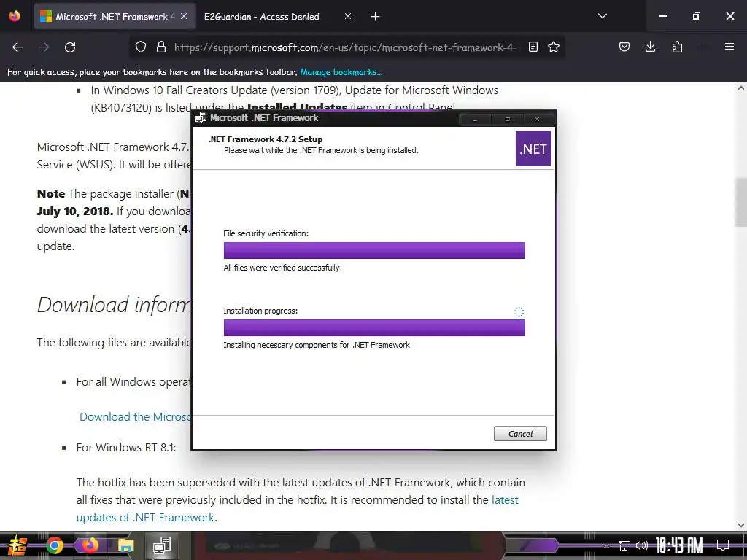
Task: Switch to the E2Guardian - Access Denied tab
Action: click(262, 17)
